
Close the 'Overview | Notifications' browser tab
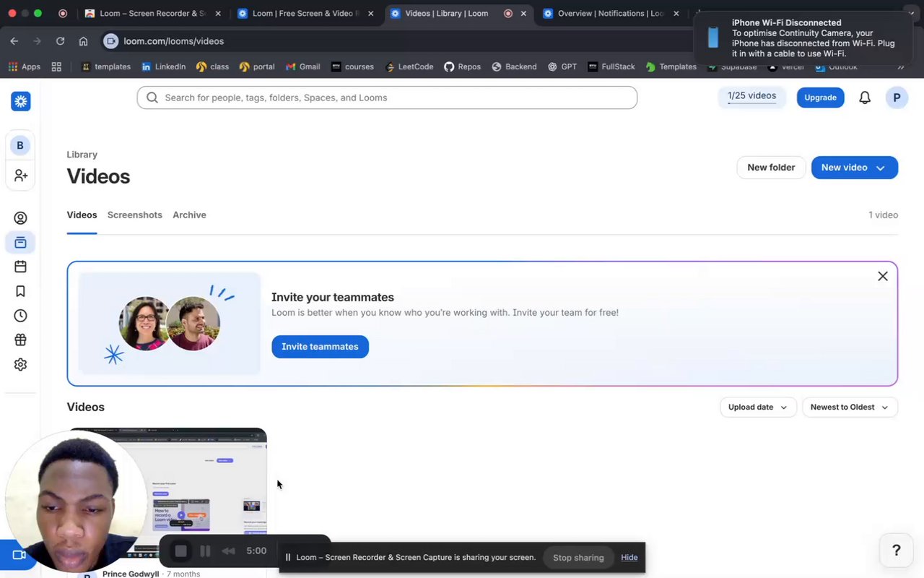(676, 13)
